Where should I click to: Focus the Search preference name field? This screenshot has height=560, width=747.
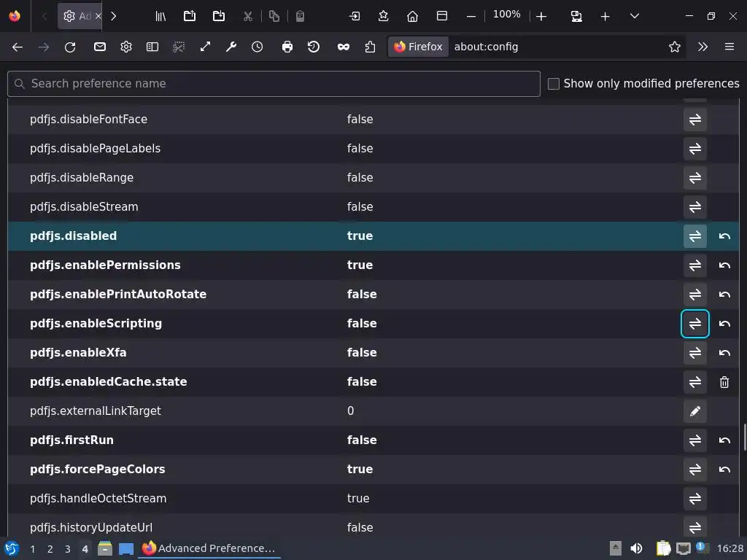pos(274,84)
